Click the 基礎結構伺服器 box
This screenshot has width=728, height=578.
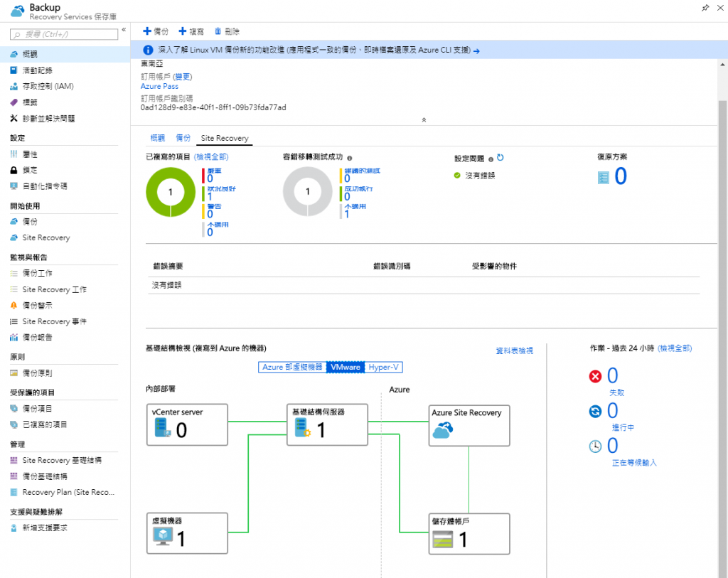327,425
